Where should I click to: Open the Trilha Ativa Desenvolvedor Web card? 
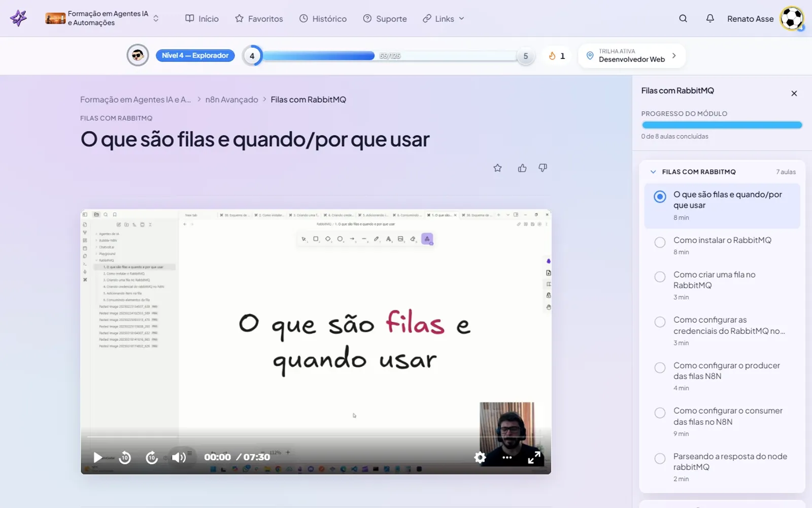coord(632,55)
